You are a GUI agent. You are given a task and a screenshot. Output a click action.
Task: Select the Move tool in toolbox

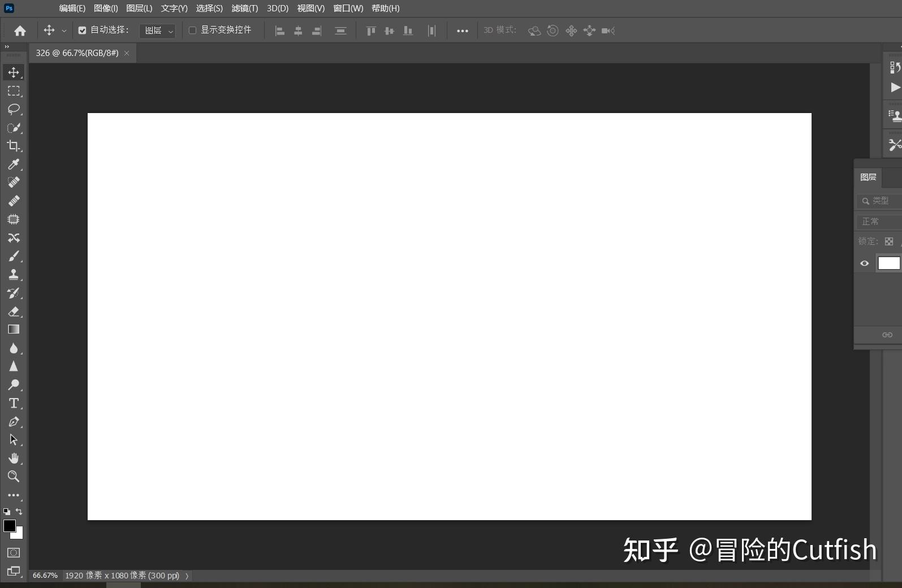tap(14, 72)
